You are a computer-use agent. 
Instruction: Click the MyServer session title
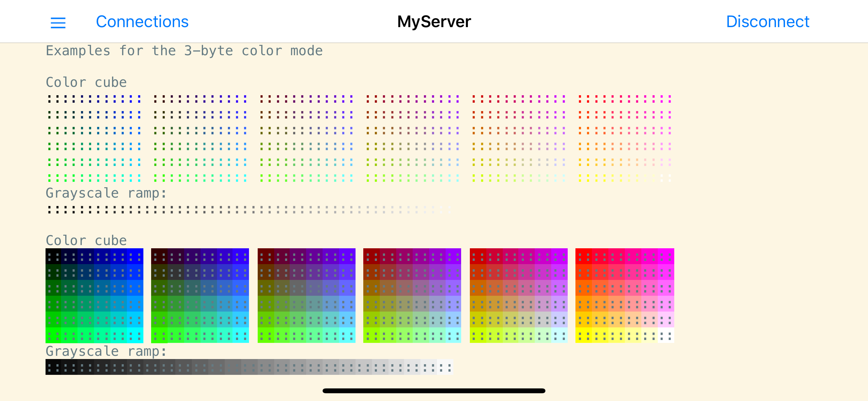434,21
